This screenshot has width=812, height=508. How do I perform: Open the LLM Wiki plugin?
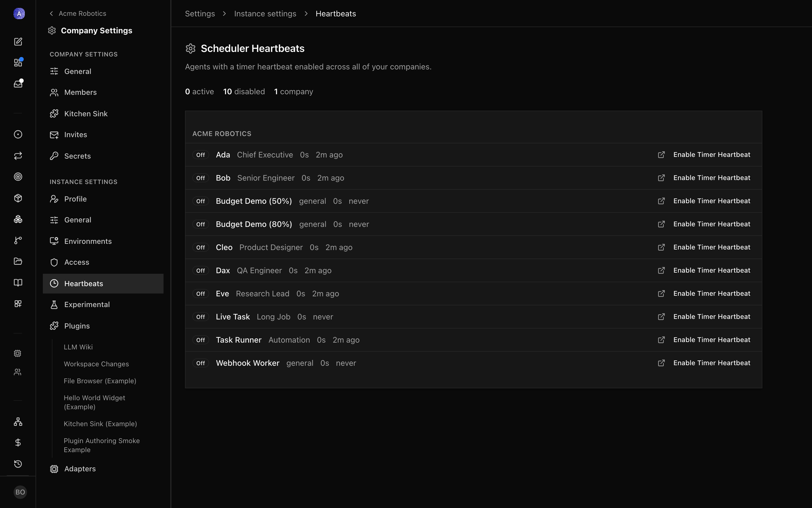78,347
